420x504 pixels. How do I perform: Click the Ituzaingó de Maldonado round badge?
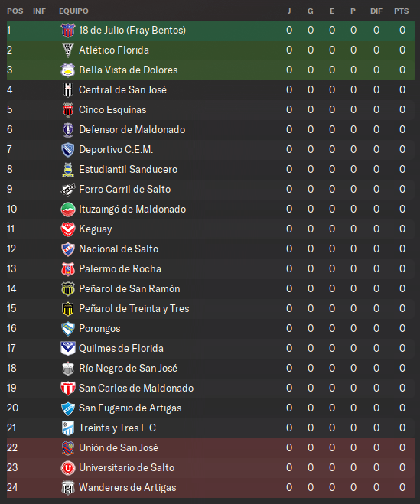[x=68, y=210]
